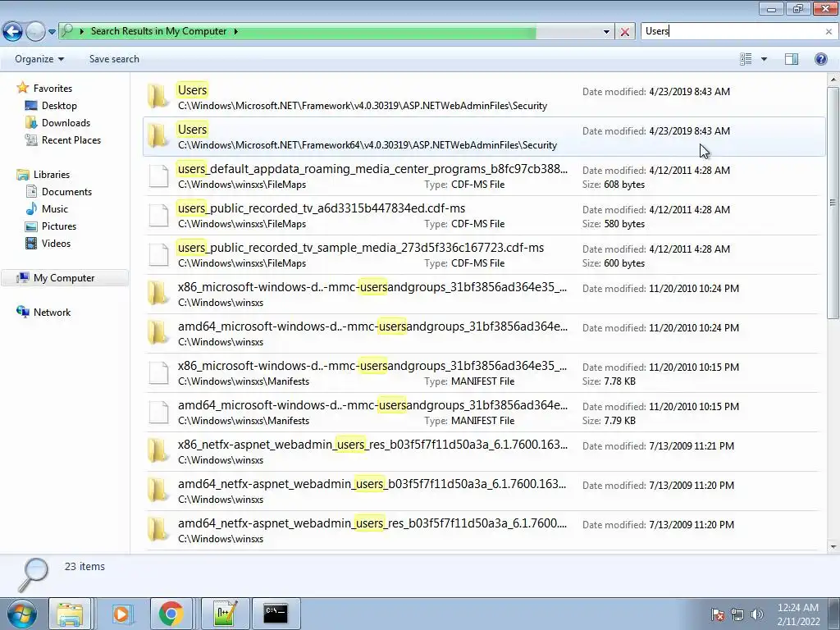Select x86 usersandgroups 7.78 KB manifest file

coord(484,373)
